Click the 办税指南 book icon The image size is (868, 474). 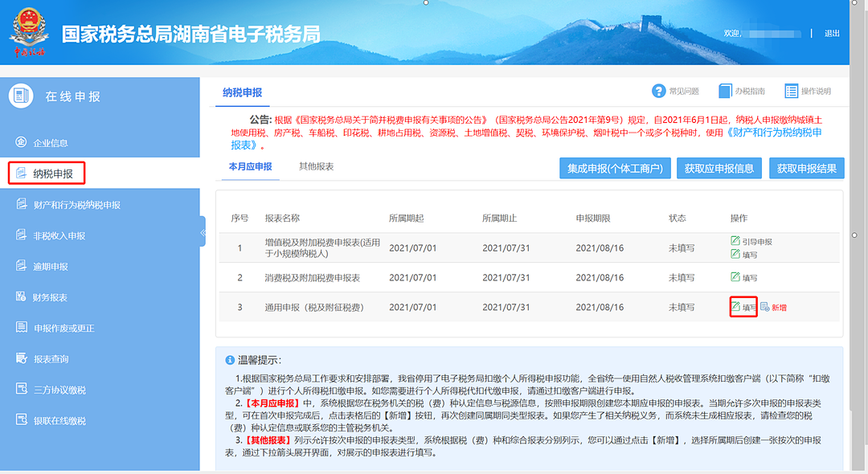pyautogui.click(x=725, y=92)
